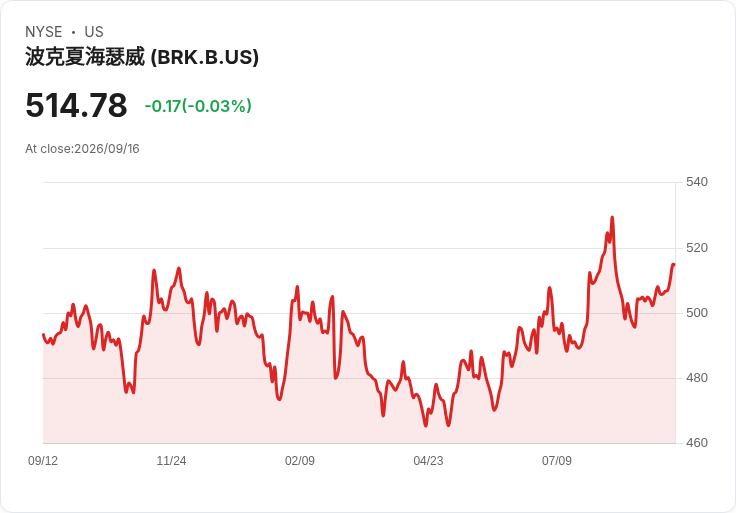Click the leftmost start of the price line

click(x=44, y=334)
